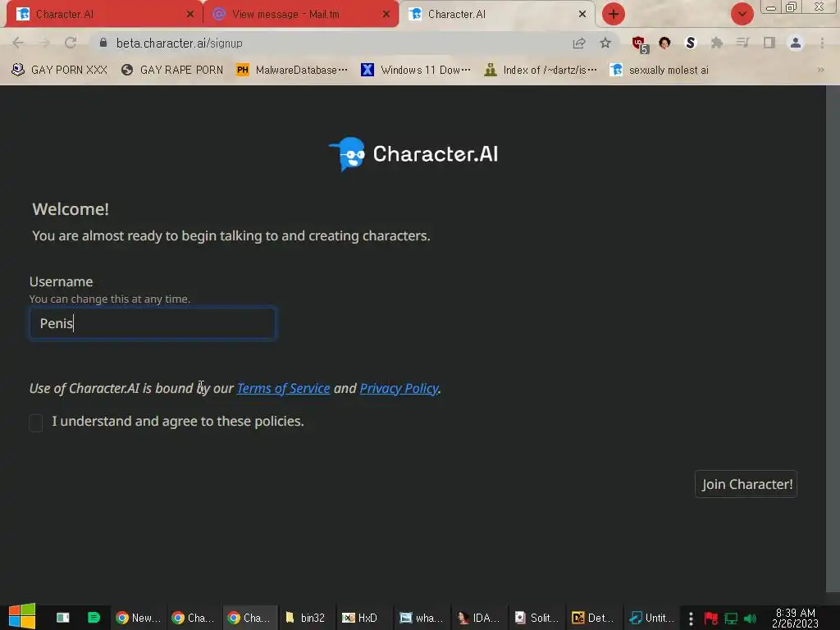Image resolution: width=840 pixels, height=630 pixels.
Task: Toggle the browser side panel icon
Action: click(769, 43)
